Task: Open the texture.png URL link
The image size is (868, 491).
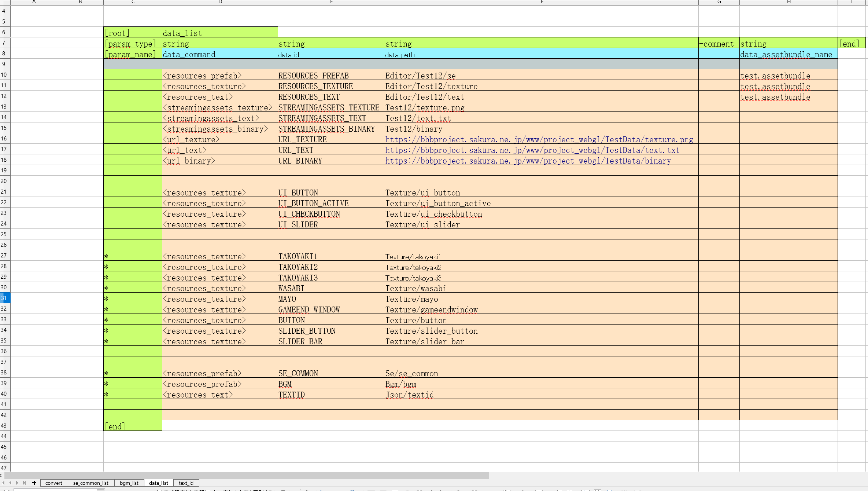Action: pos(539,140)
